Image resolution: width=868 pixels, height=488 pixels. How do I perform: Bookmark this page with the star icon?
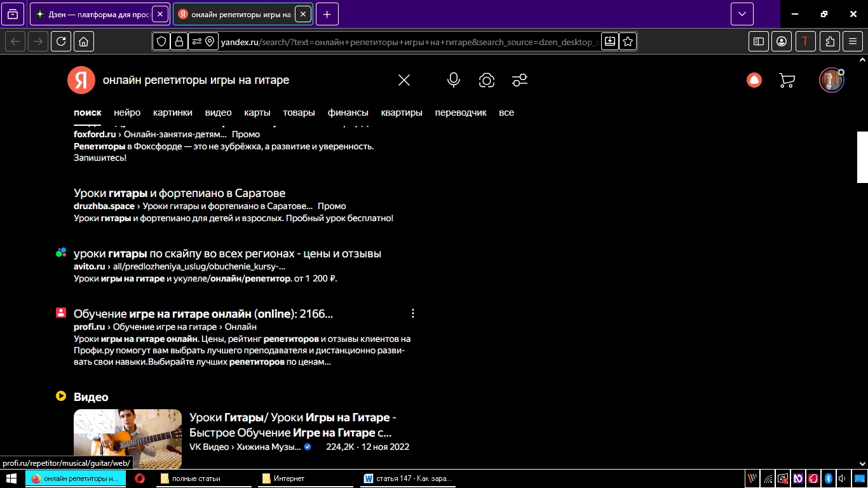[x=628, y=41]
